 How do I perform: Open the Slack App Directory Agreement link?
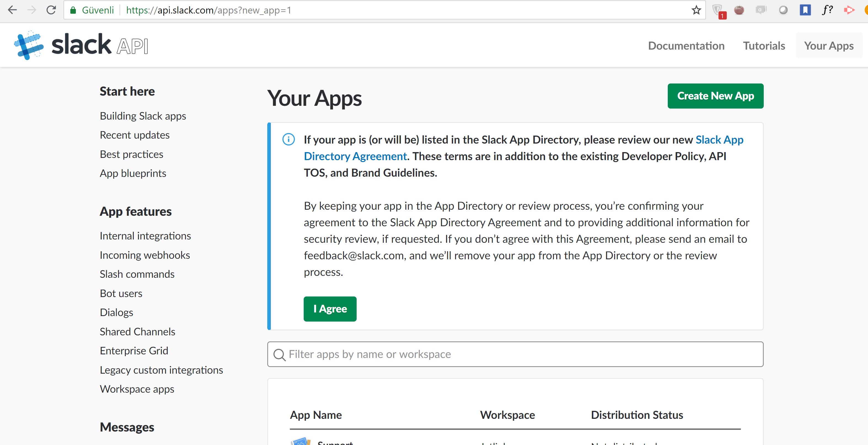point(356,156)
